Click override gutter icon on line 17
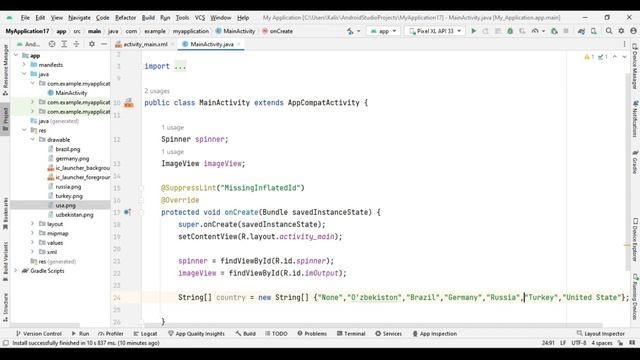This screenshot has width=640, height=360. pyautogui.click(x=127, y=212)
